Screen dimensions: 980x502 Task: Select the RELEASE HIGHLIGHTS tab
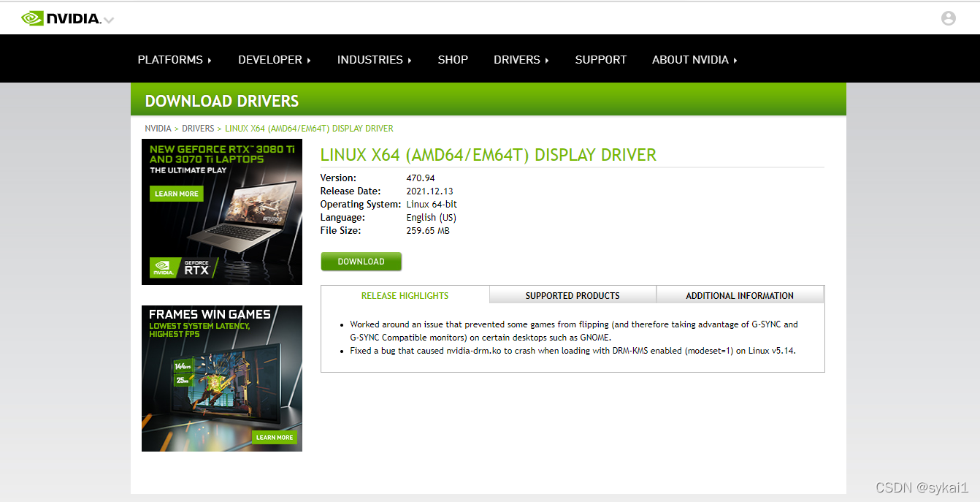click(405, 295)
